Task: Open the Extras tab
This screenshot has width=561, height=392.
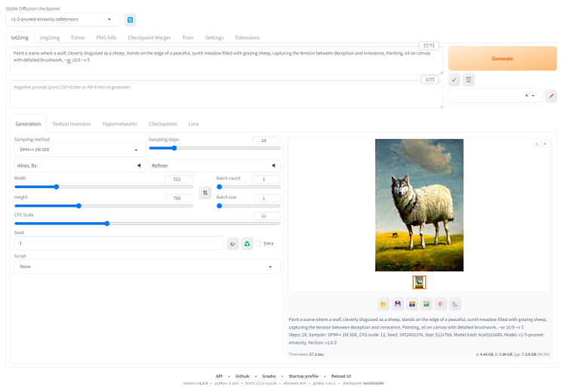Action: click(78, 38)
